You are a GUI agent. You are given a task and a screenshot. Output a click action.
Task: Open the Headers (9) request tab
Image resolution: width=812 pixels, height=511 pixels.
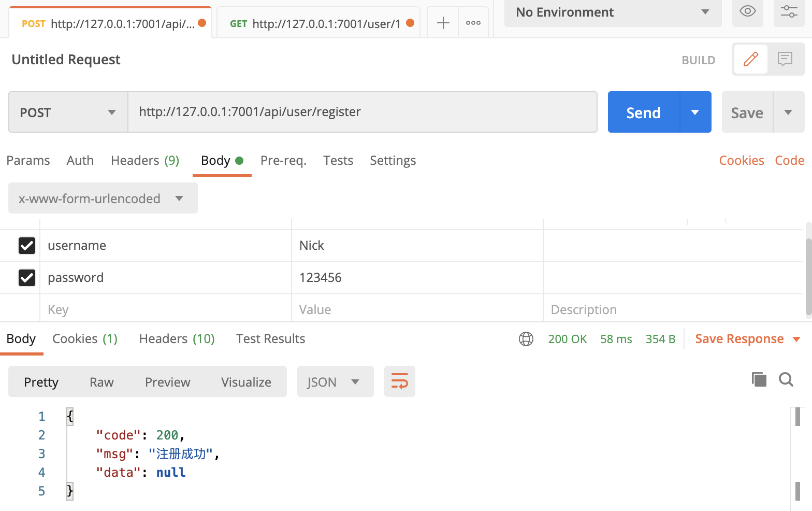145,161
